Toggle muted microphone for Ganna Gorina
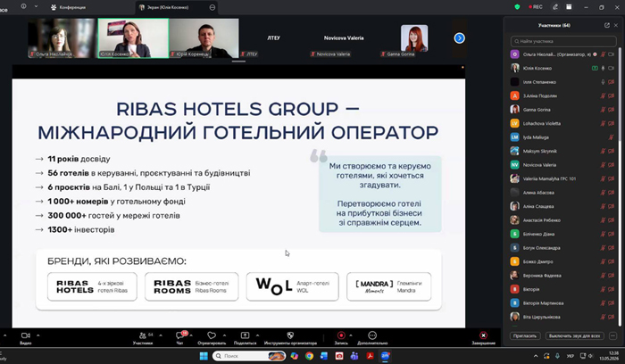The width and height of the screenshot is (625, 364). click(603, 110)
